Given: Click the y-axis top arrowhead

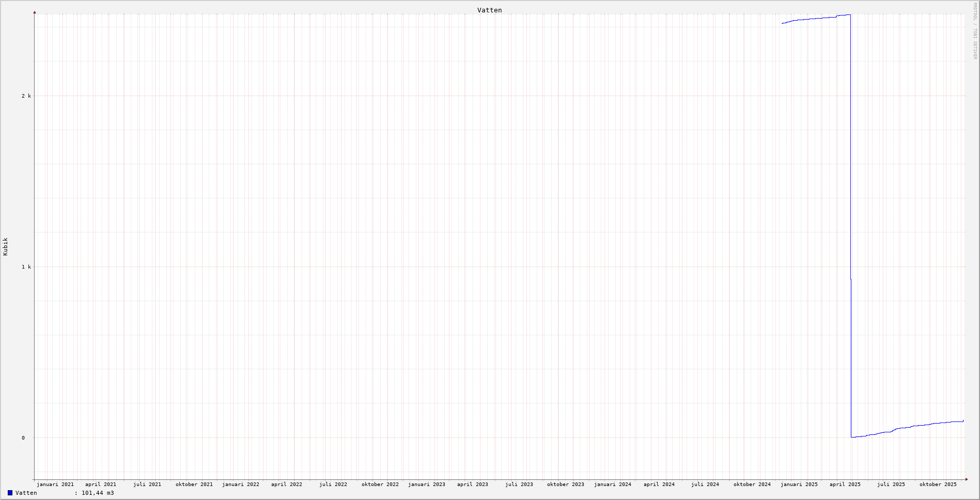Looking at the screenshot, I should point(35,12).
